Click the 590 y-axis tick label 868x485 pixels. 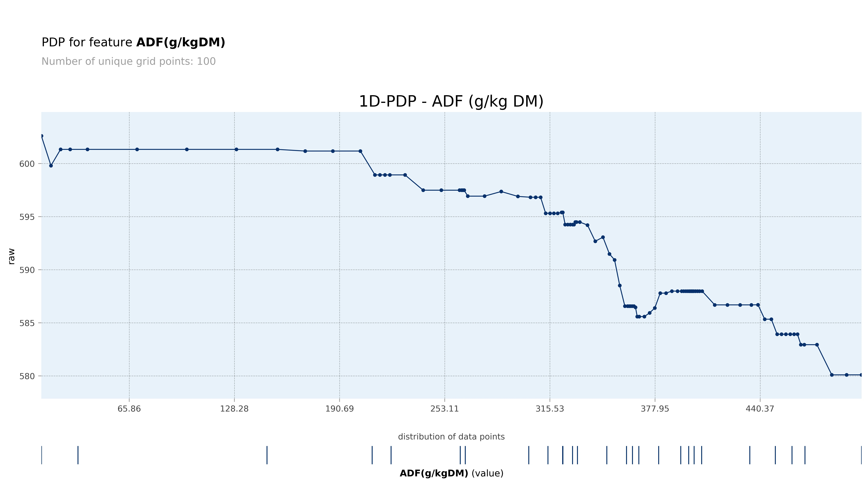click(27, 270)
